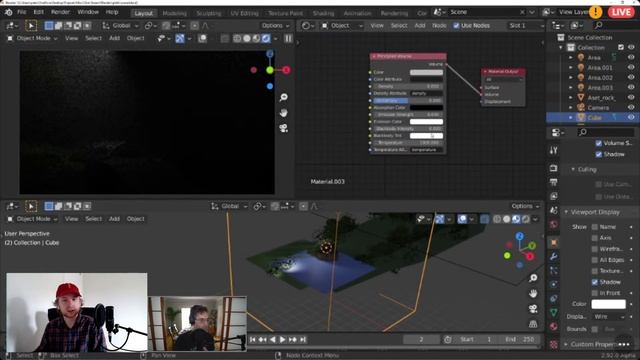Screen dimensions: 640x360
Task: Open the File menu
Action: 22,12
